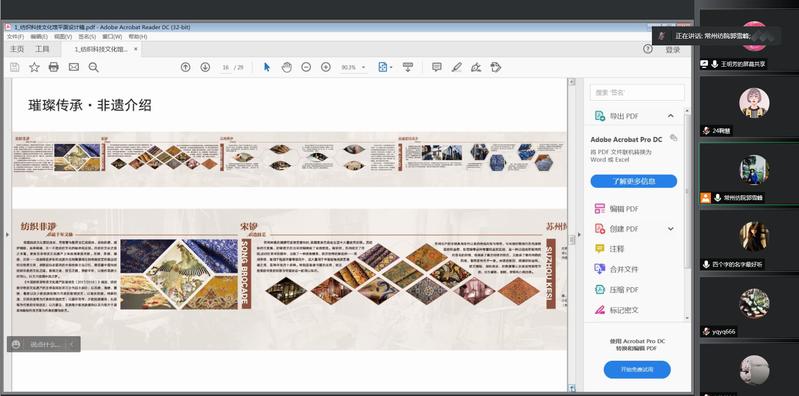The width and height of the screenshot is (799, 396).
Task: Click the print icon in toolbar
Action: click(54, 67)
